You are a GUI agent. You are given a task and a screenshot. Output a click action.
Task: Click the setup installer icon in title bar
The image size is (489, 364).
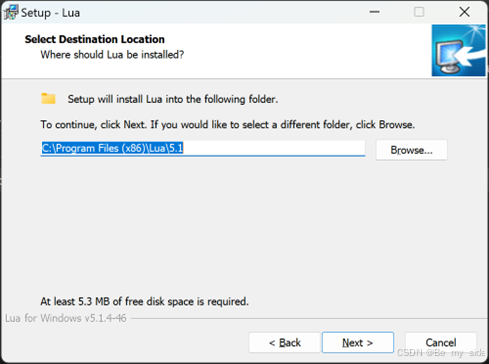click(x=11, y=13)
